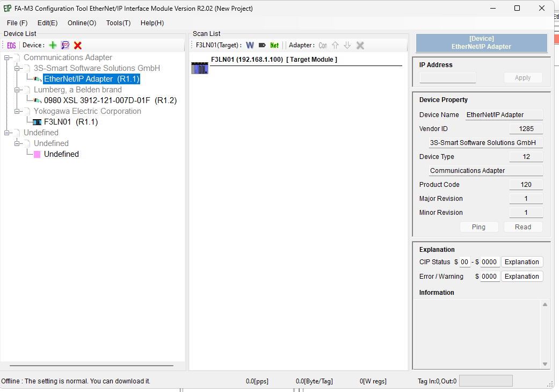Click the 3S-Smart Software Solutions GmbH vendor name field
Screen dimensions: 559x392
[486, 142]
